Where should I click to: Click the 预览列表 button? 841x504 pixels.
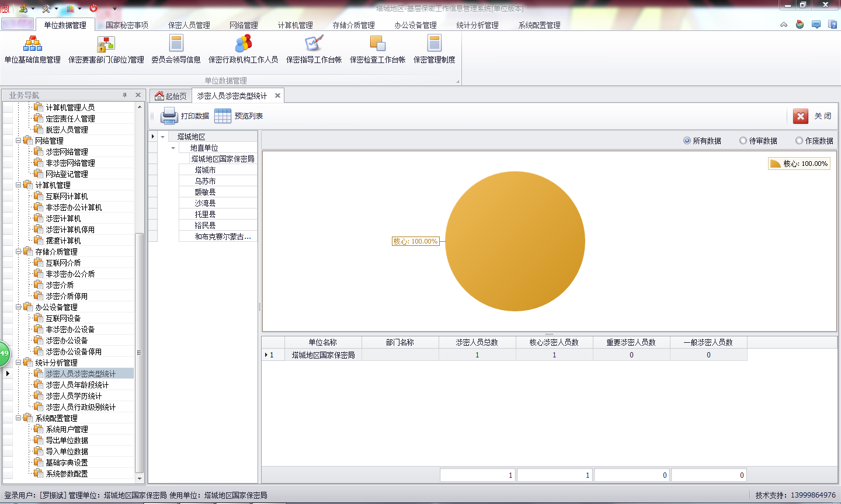[x=239, y=116]
